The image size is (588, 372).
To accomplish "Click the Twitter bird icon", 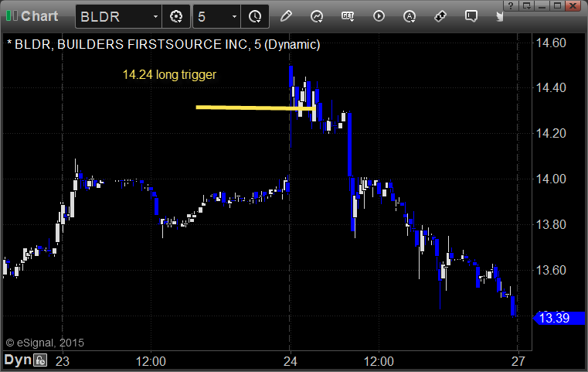I will (499, 16).
